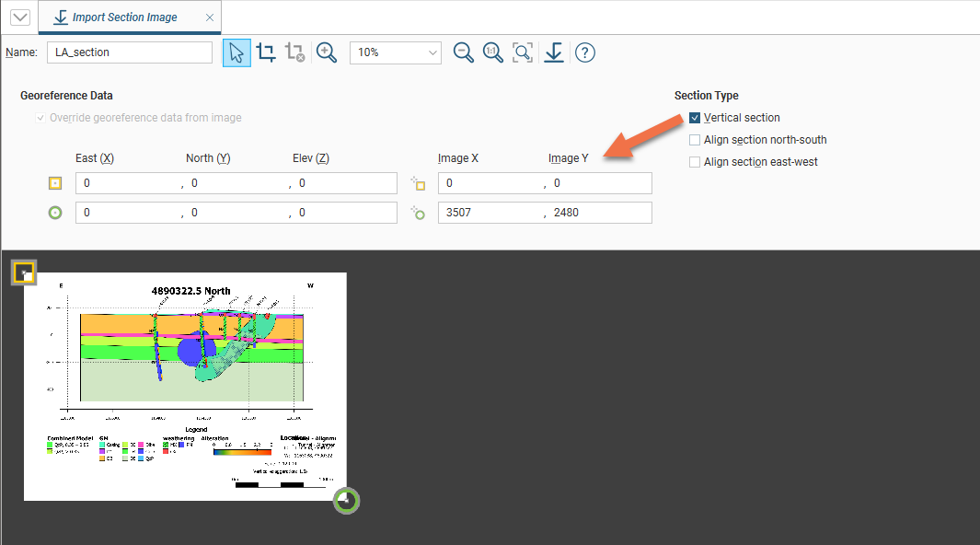The height and width of the screenshot is (545, 980).
Task: Switch to the Import Section Image tab
Action: click(x=124, y=17)
